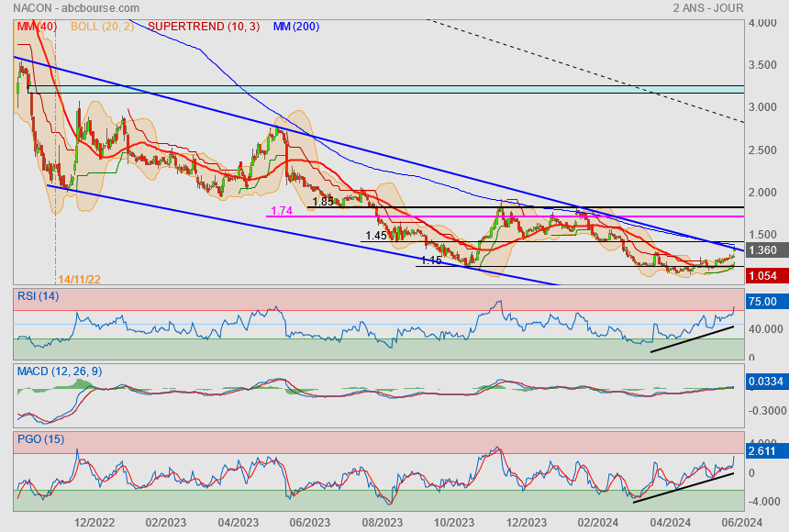The width and height of the screenshot is (789, 532).
Task: Click the -0.3000 MACD axis label
Action: point(767,411)
